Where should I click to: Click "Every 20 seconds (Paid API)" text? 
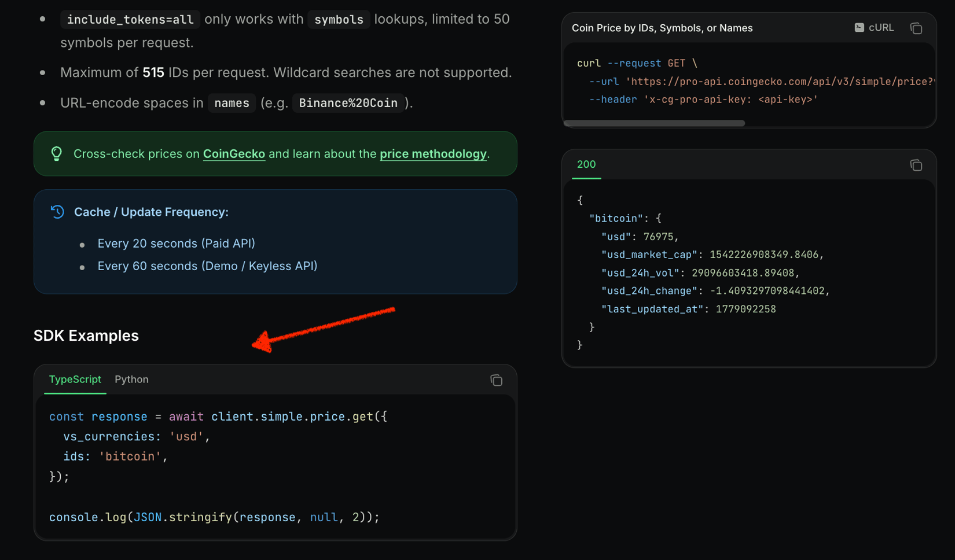[176, 244]
